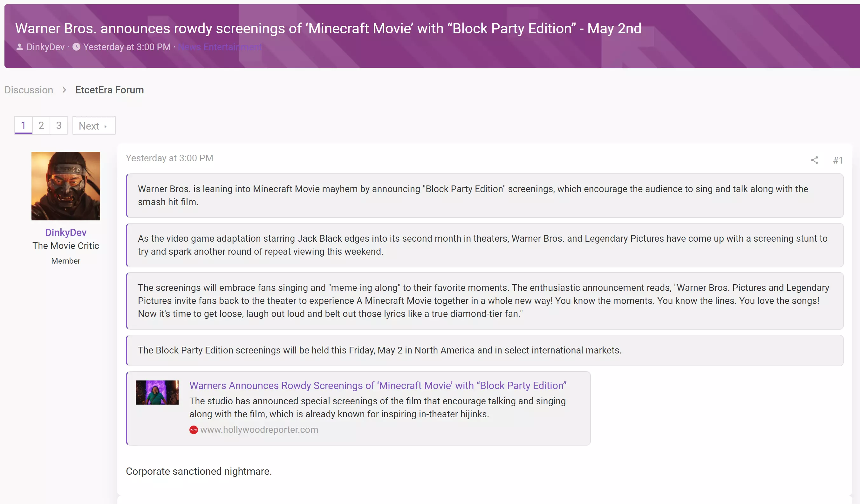Screen dimensions: 860x504
Task: Click the 'Member' label under DinkyDev
Action: point(65,261)
